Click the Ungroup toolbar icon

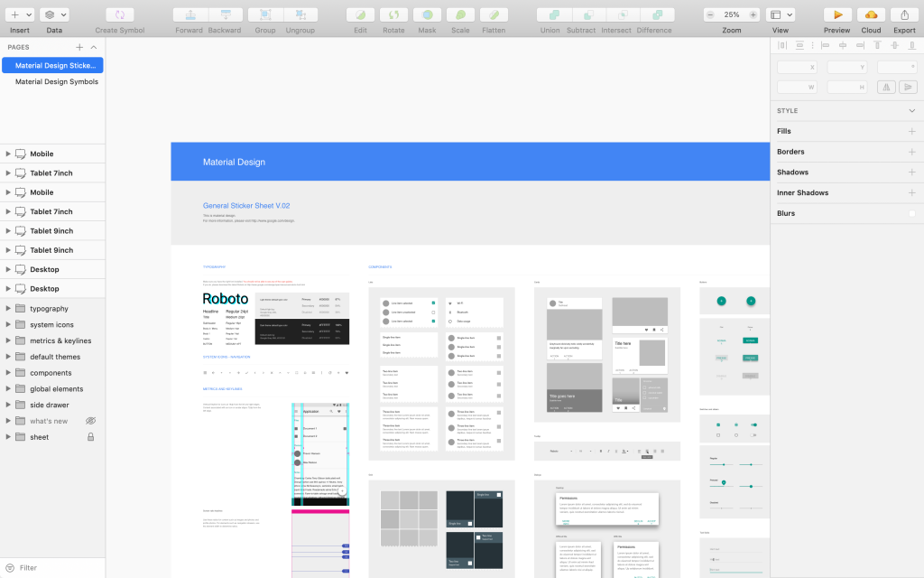pos(300,14)
